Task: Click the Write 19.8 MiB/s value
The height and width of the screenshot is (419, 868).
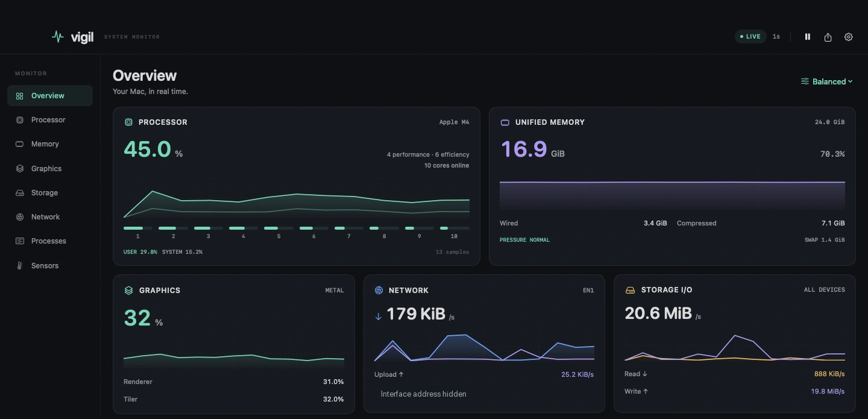Action: pos(828,391)
